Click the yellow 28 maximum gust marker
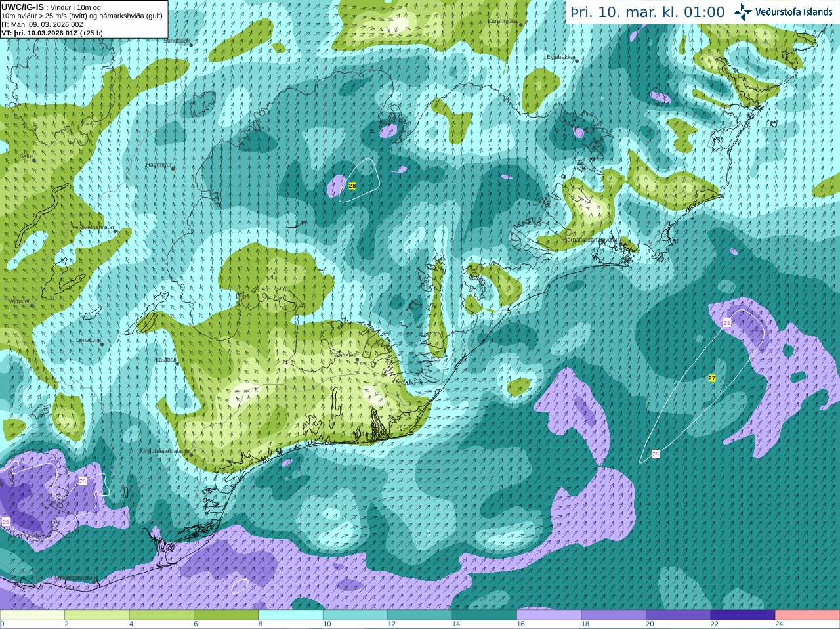Viewport: 840px width, 629px height. click(352, 186)
